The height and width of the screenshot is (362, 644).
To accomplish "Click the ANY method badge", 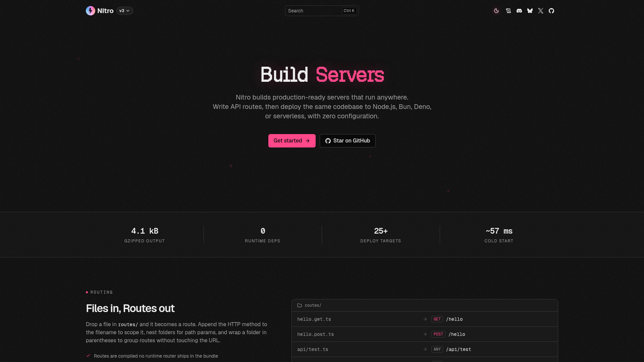I will coord(437,349).
